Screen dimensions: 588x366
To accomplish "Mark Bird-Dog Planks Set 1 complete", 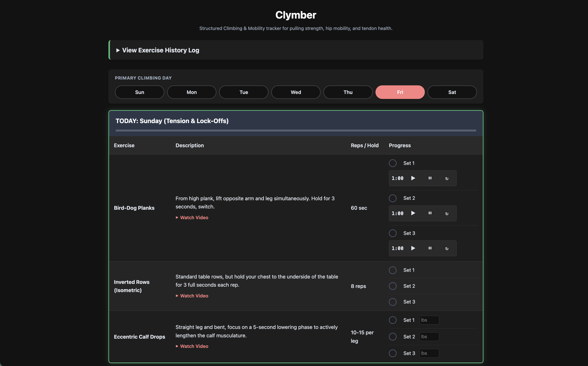I will [x=393, y=163].
